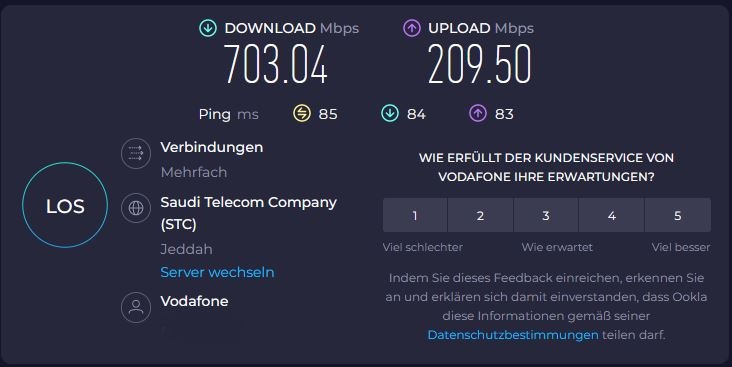
Task: Give rating 5 Viel besser
Action: 678,215
